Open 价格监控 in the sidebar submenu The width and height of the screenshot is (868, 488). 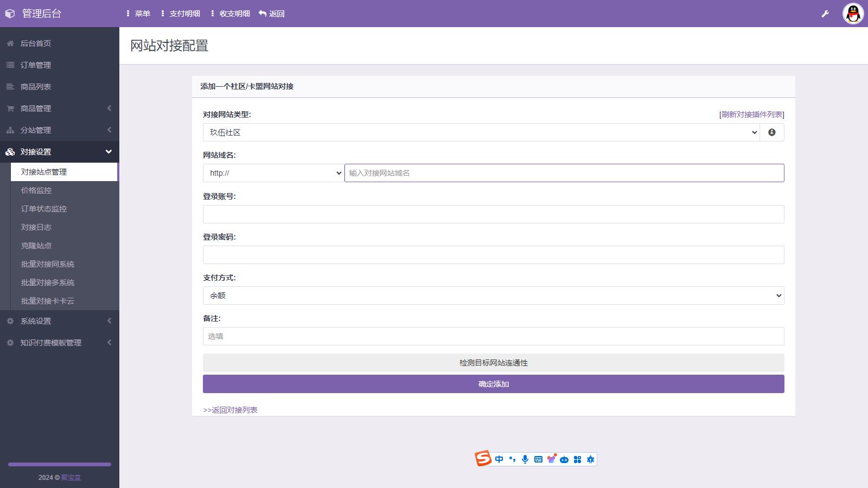click(36, 190)
